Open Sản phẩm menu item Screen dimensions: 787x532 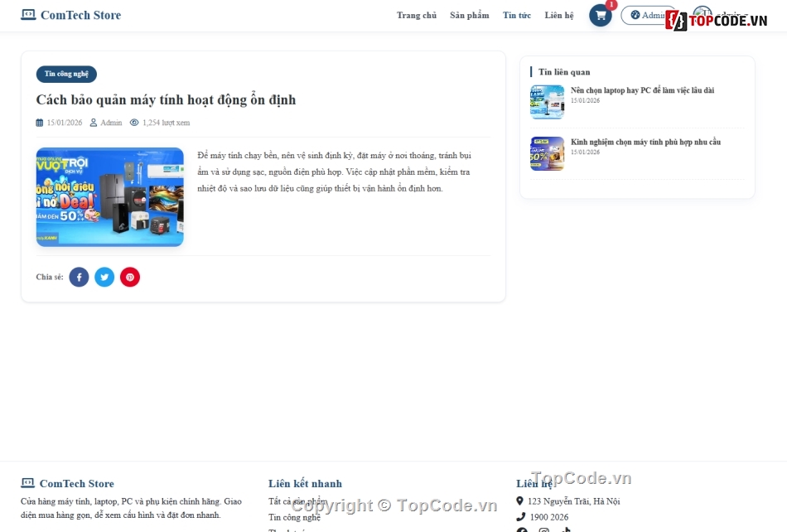(469, 15)
